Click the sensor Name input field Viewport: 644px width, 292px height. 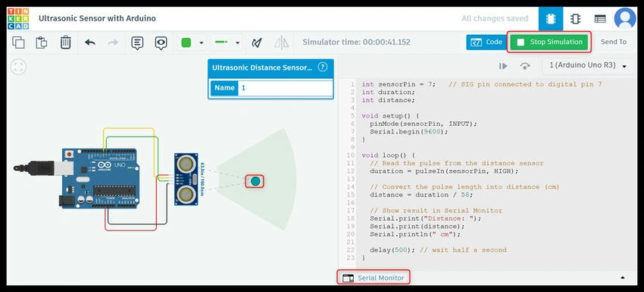tap(285, 88)
